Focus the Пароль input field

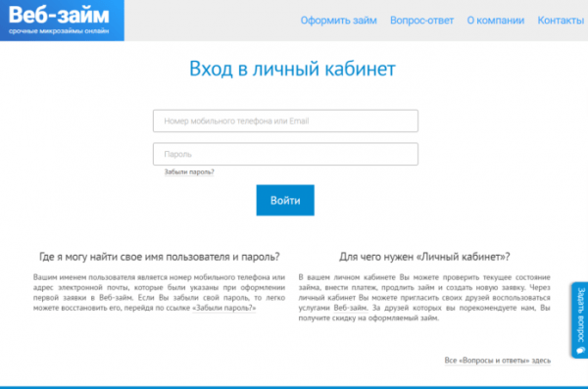point(285,154)
